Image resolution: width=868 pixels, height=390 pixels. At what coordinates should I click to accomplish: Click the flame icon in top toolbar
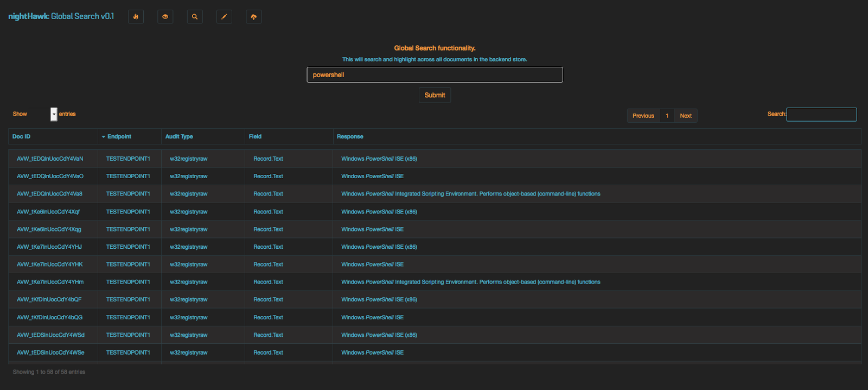click(136, 17)
